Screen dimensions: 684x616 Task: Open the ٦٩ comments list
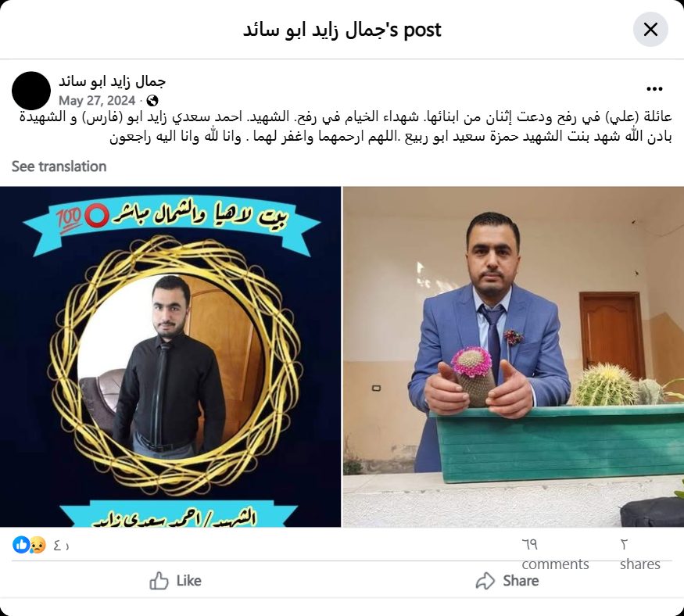pyautogui.click(x=555, y=554)
